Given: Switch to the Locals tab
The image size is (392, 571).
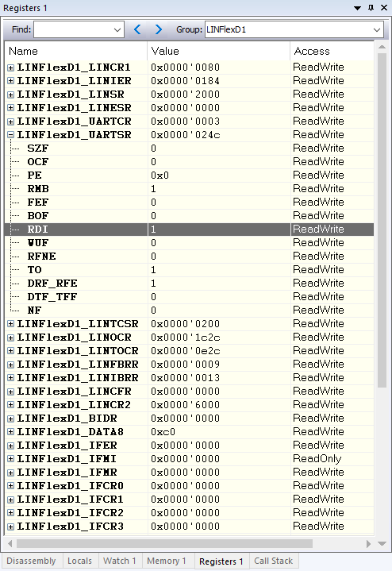Looking at the screenshot, I should (x=79, y=561).
